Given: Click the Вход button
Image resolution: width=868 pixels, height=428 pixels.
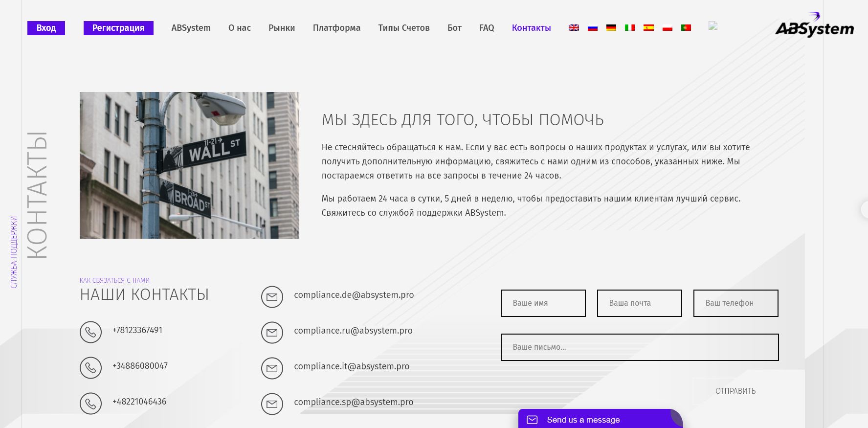Looking at the screenshot, I should [46, 28].
